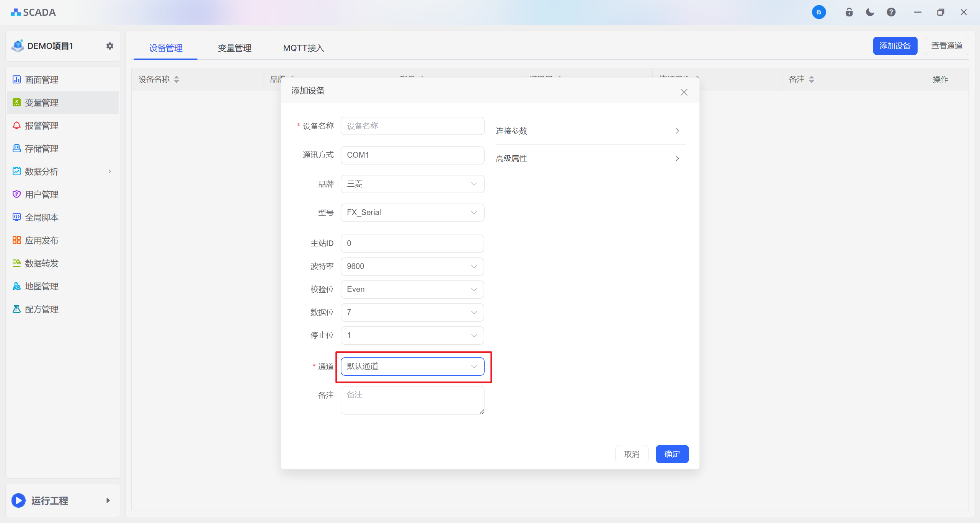The image size is (980, 523).
Task: Switch to the MQTT接入 tab
Action: pyautogui.click(x=304, y=48)
